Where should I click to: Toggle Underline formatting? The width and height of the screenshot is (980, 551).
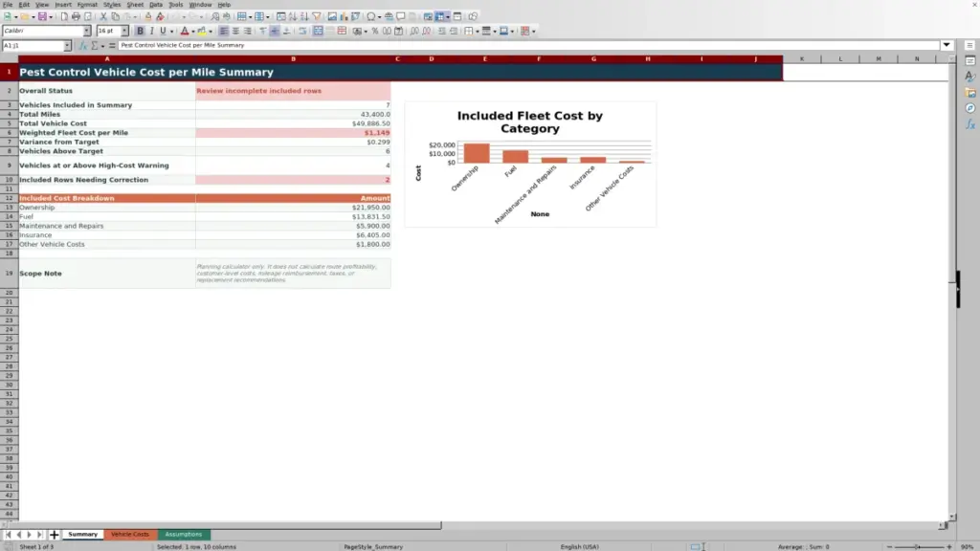click(163, 31)
